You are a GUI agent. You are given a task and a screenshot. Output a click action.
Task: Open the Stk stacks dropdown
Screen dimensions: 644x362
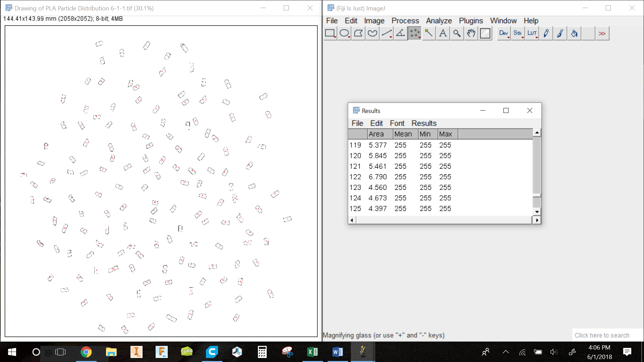tap(518, 33)
